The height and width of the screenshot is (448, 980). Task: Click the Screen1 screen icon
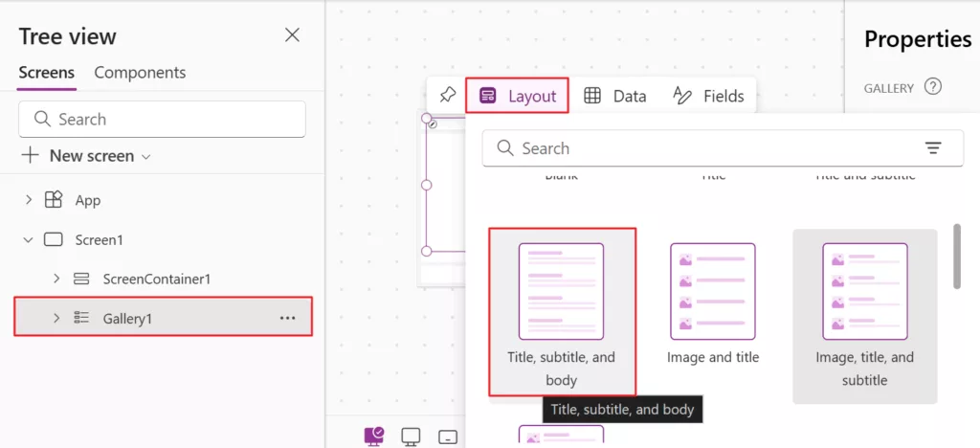pos(54,239)
